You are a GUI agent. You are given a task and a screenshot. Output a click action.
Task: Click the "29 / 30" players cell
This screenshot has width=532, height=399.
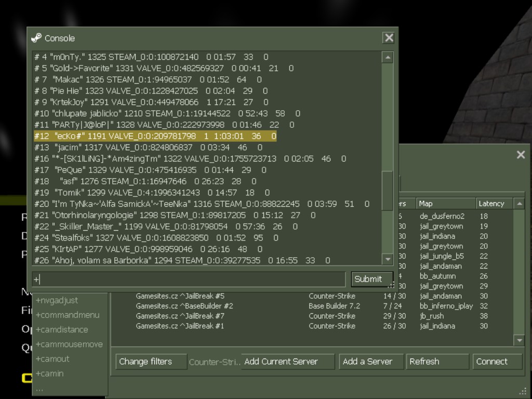394,316
